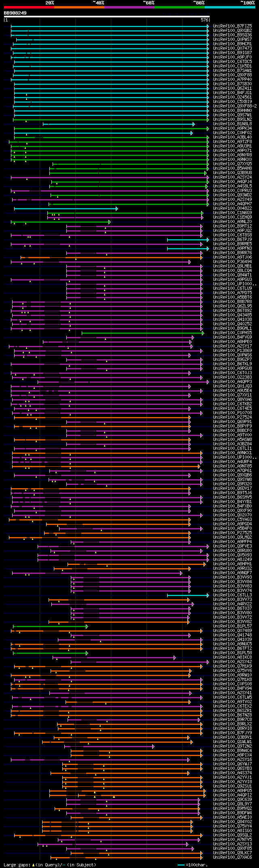Click the red ~20% legend color segment
259x868 pixels.
(x=29, y=7)
